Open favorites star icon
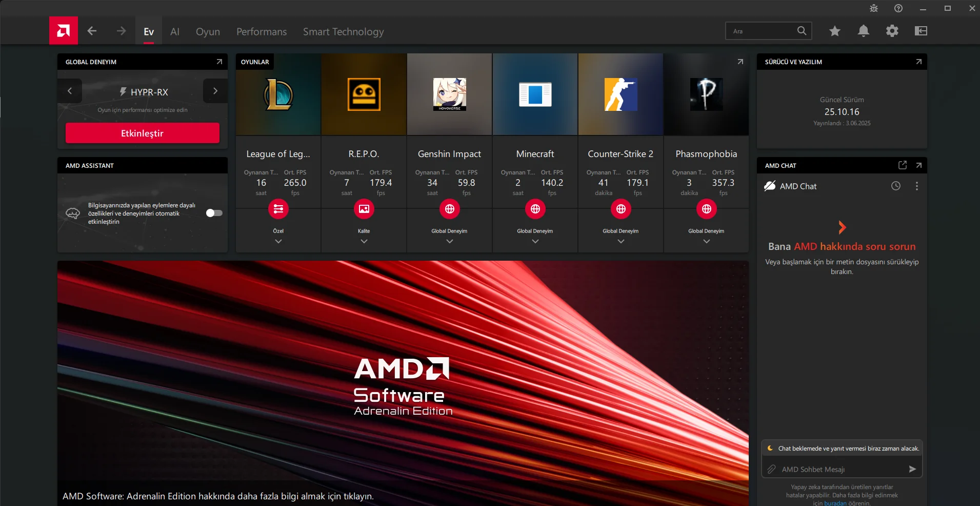 point(835,31)
